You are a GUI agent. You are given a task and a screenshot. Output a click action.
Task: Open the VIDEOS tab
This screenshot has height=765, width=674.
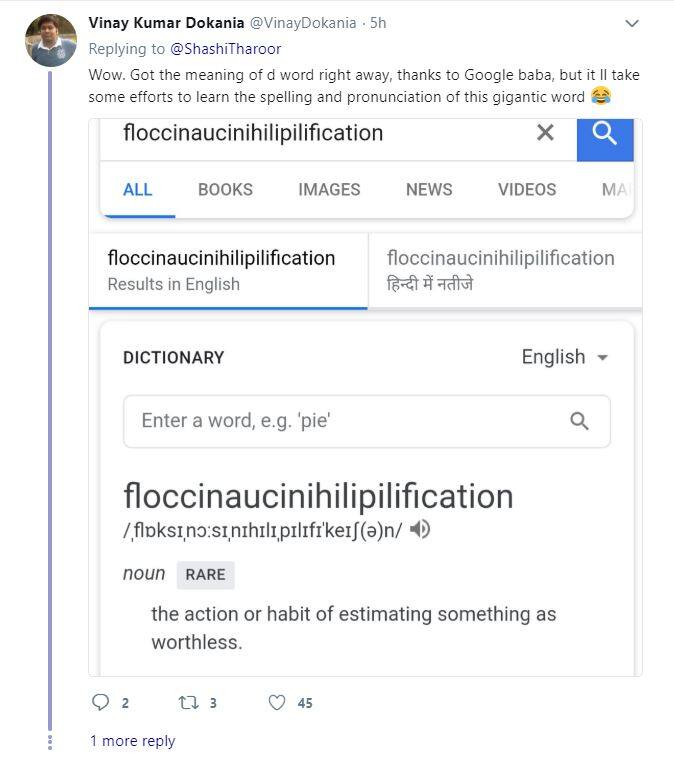[x=527, y=189]
